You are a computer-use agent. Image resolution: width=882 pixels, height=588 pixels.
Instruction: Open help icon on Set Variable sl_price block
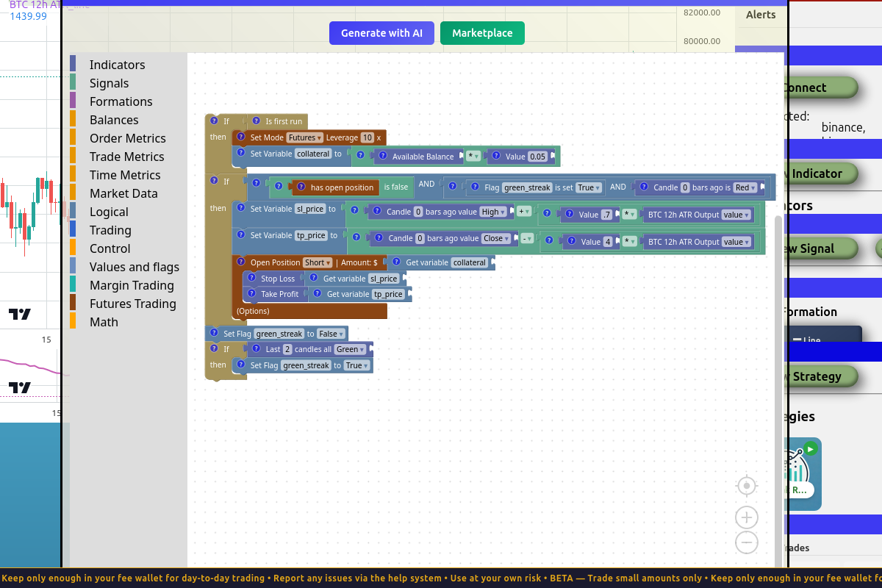coord(240,208)
